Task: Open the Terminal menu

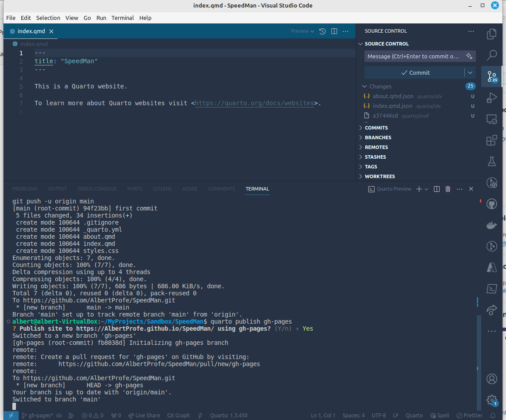Action: 123,18
